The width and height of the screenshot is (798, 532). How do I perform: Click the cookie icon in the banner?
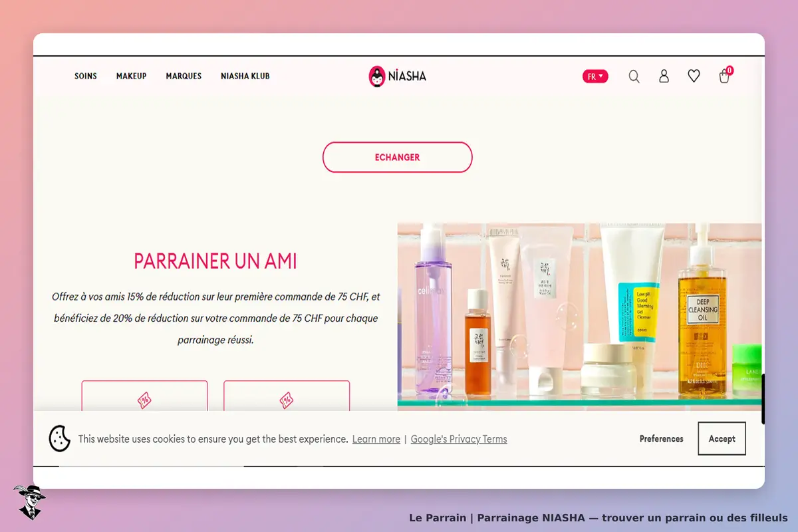click(60, 439)
